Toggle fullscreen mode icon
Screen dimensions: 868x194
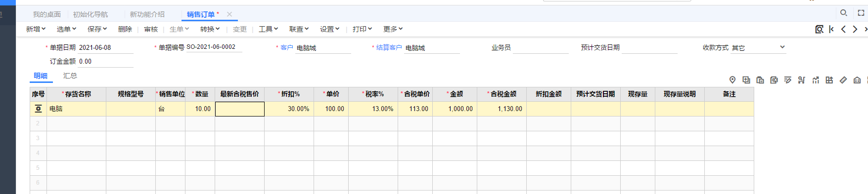coord(861,13)
